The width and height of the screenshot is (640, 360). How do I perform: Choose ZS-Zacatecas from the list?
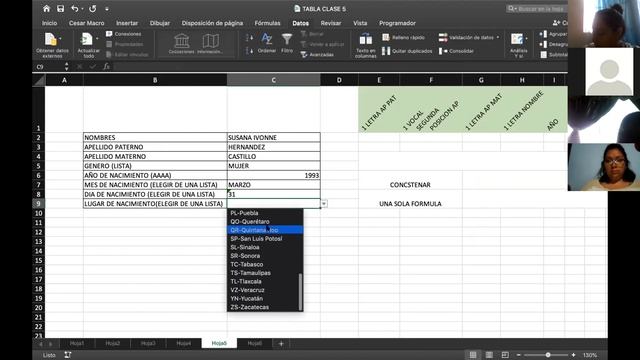[x=265, y=307]
